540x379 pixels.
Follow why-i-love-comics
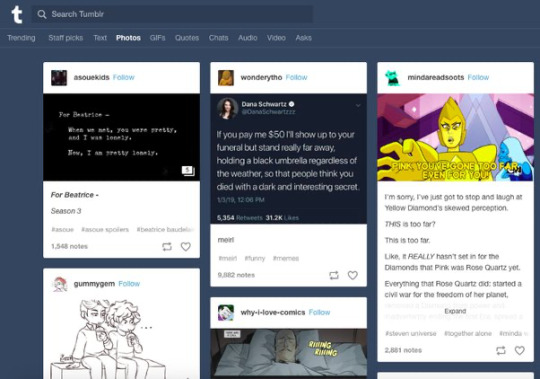coord(320,313)
